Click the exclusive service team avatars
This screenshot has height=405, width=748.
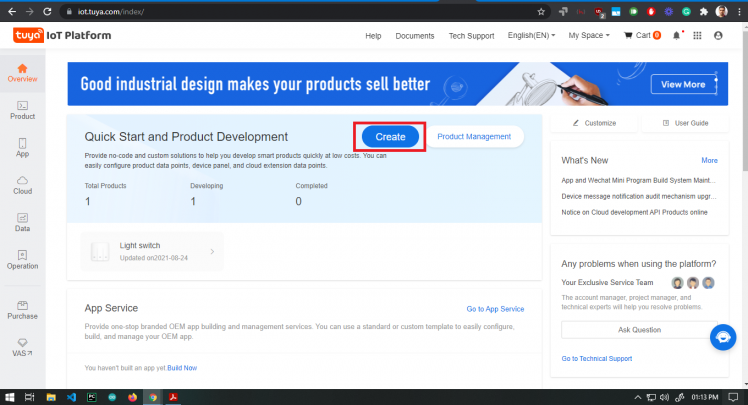[693, 283]
